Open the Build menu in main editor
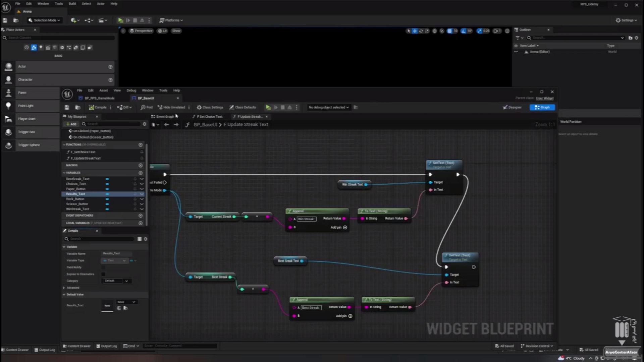Screen dimensions: 644x362 coord(72,4)
